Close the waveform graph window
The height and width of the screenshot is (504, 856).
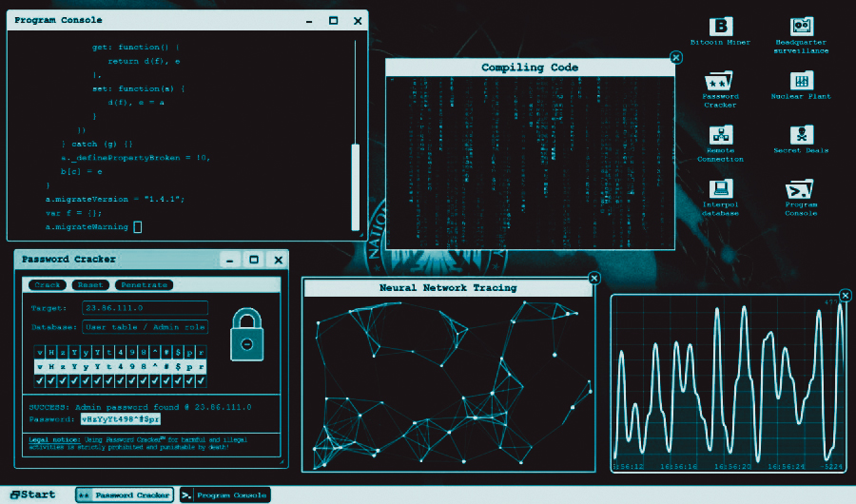(x=846, y=296)
